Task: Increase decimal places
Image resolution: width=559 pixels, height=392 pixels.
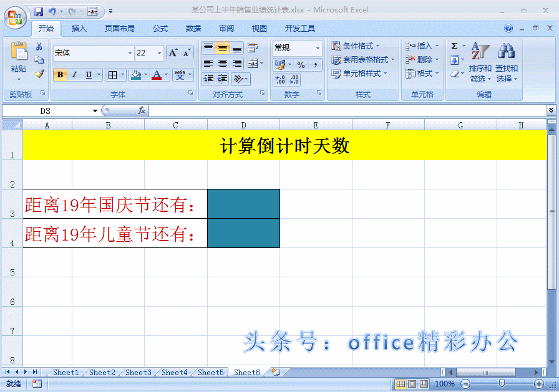Action: pyautogui.click(x=280, y=79)
